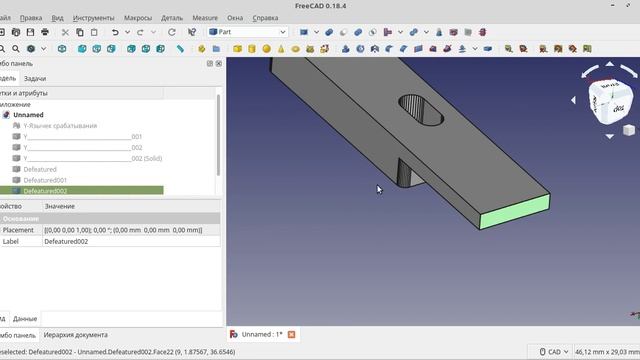Open the draw style dropdown arrow

pos(43,49)
